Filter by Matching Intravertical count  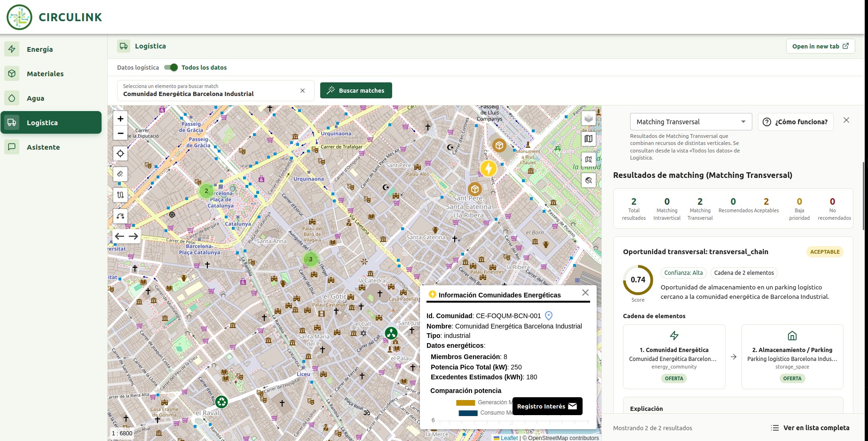[x=667, y=208]
